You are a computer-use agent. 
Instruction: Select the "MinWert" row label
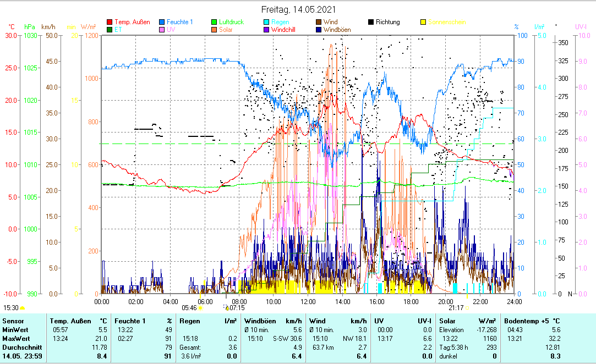pyautogui.click(x=15, y=330)
